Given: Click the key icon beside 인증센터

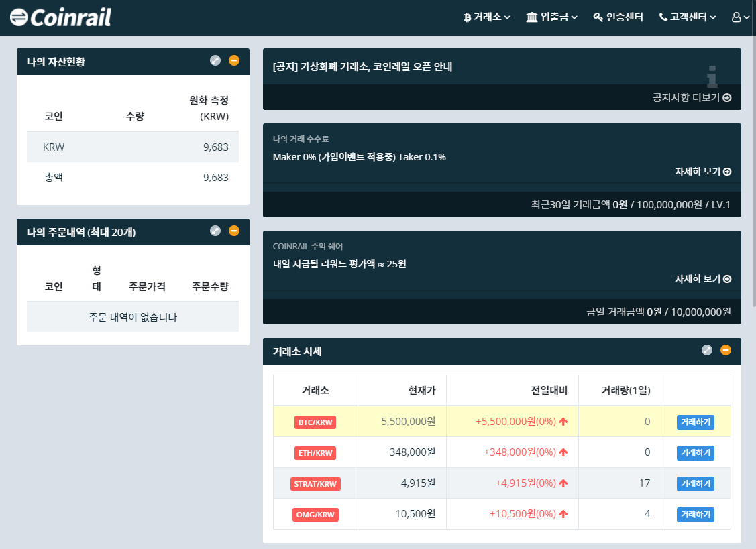Looking at the screenshot, I should pyautogui.click(x=598, y=17).
